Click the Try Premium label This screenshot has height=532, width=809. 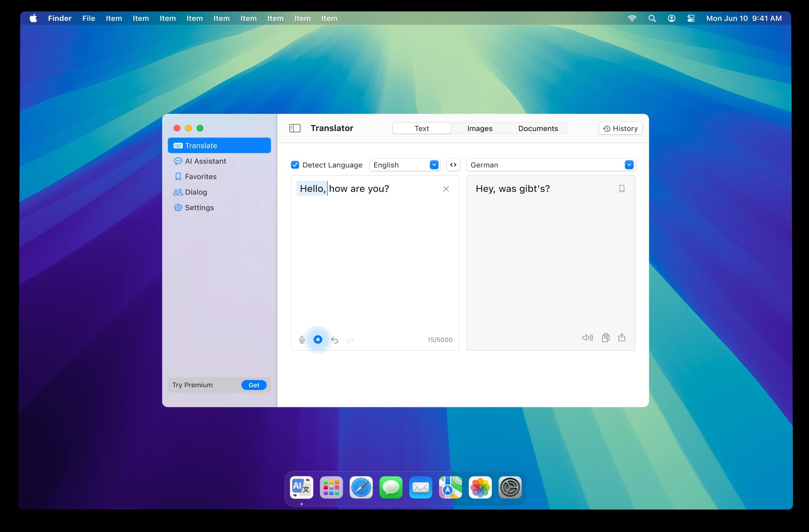click(x=192, y=385)
